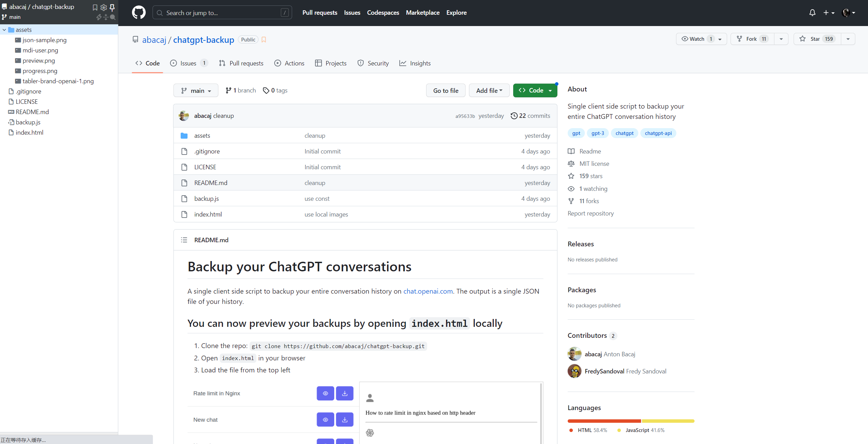Click the lightning bolt icon in Octotree sidebar

coord(99,17)
